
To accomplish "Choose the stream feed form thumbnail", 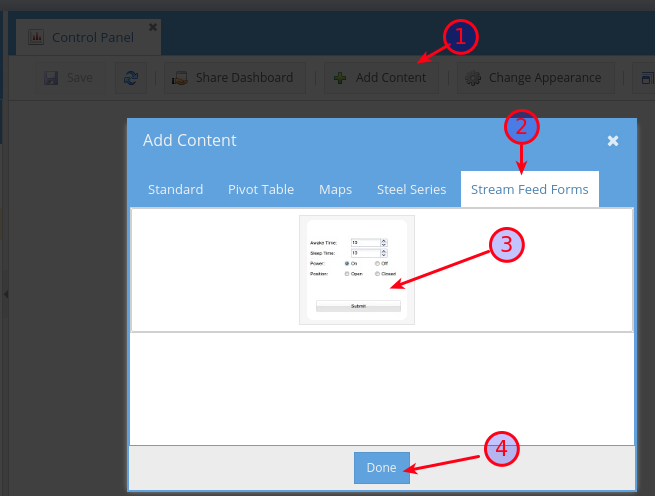I will (x=357, y=270).
